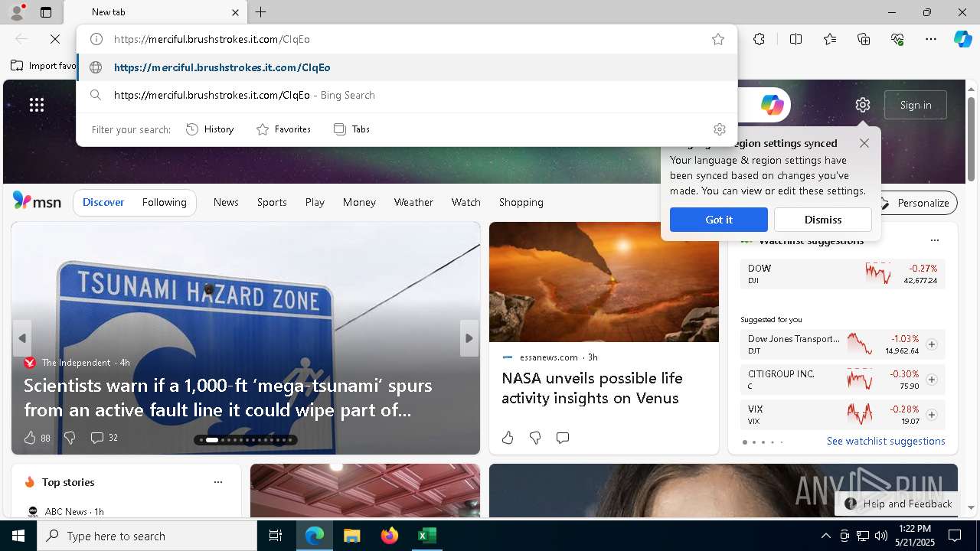Open Help and Feedback button

pos(898,504)
